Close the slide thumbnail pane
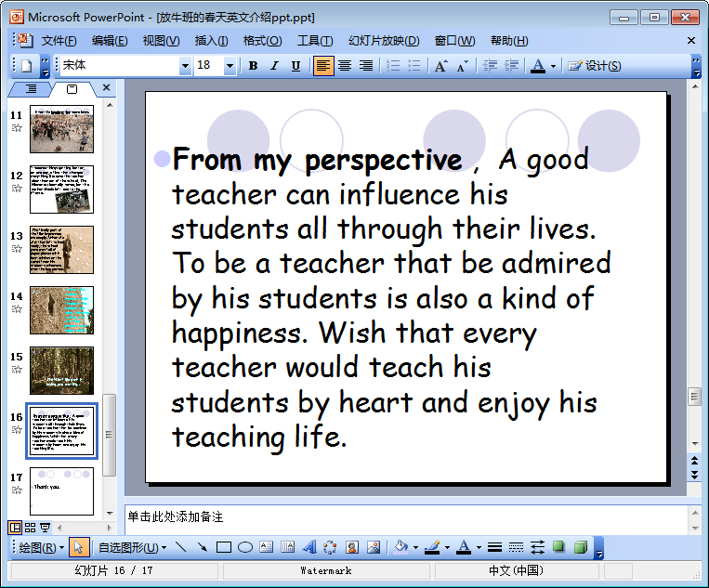This screenshot has width=709, height=588. coord(106,87)
